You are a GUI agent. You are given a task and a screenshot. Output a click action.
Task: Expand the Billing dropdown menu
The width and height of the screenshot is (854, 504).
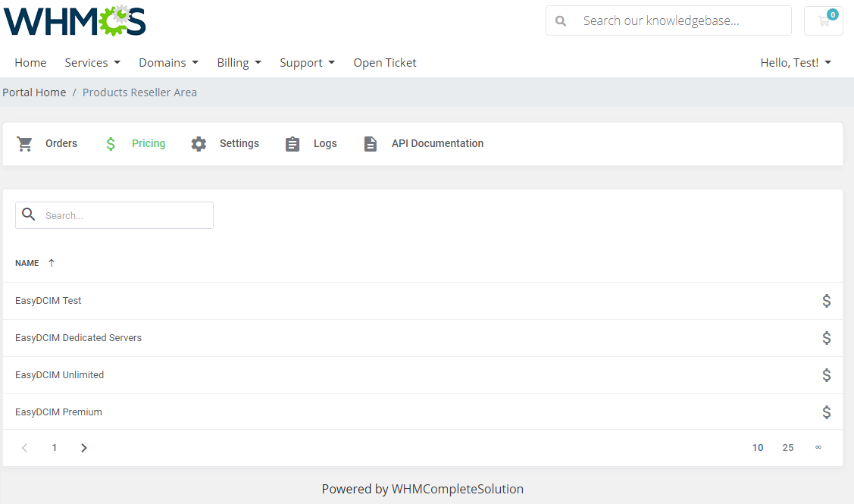tap(239, 63)
